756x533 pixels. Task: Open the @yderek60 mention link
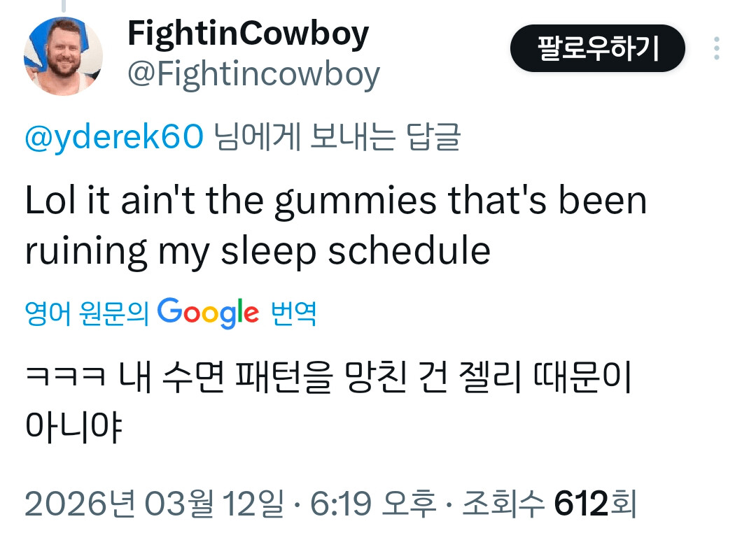point(113,137)
